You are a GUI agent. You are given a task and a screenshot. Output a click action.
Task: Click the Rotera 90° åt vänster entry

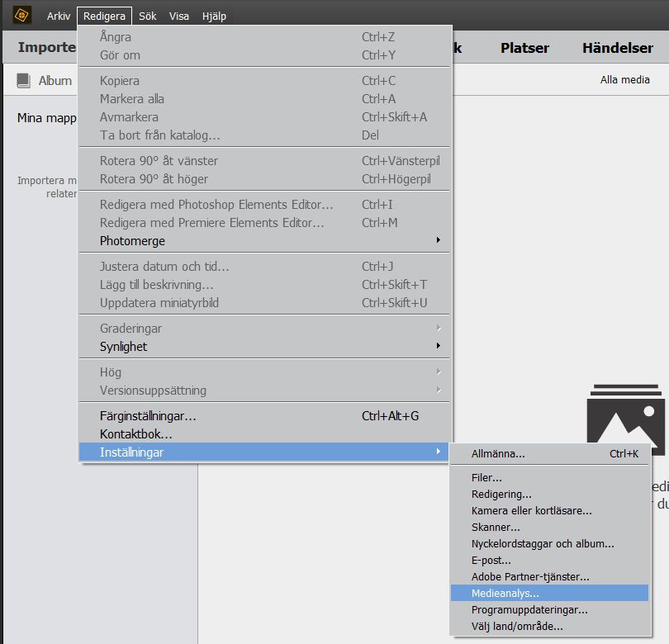click(264, 161)
